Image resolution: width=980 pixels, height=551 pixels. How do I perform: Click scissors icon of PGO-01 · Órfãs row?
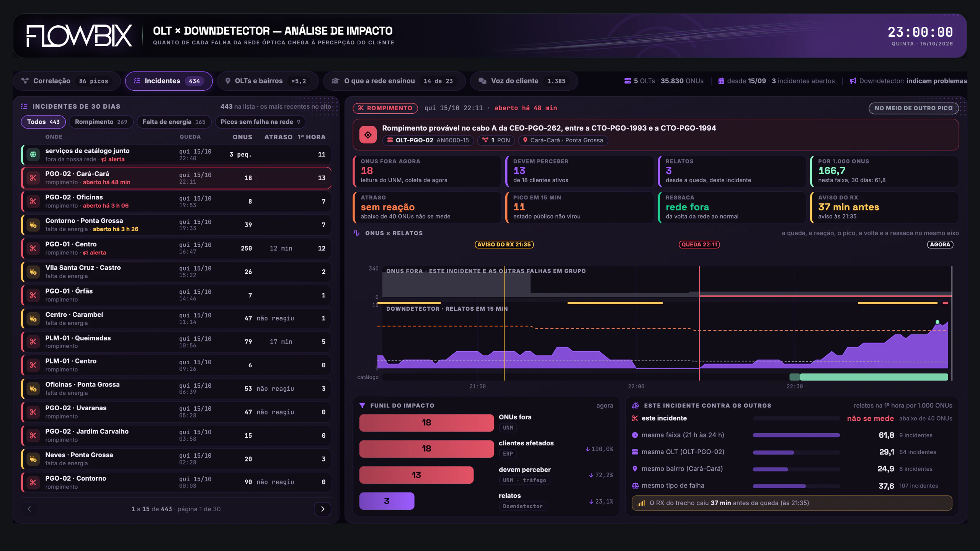33,295
